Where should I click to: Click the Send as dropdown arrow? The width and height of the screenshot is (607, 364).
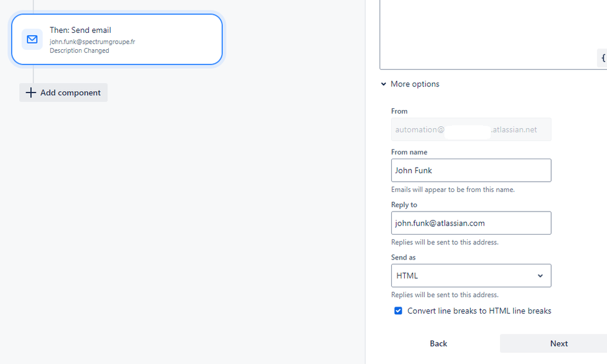click(x=540, y=276)
